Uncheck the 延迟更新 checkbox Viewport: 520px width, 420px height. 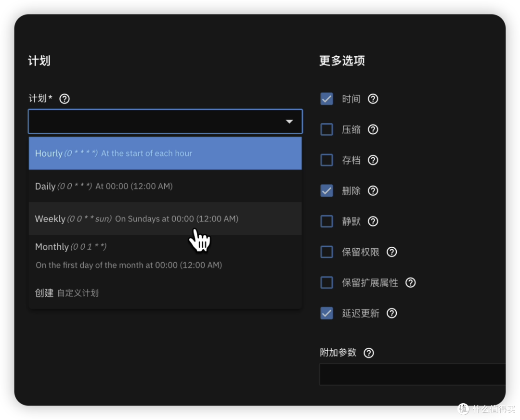click(326, 313)
